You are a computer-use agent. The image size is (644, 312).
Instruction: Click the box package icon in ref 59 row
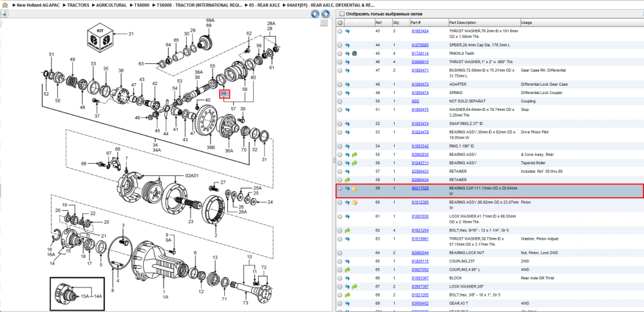354,189
